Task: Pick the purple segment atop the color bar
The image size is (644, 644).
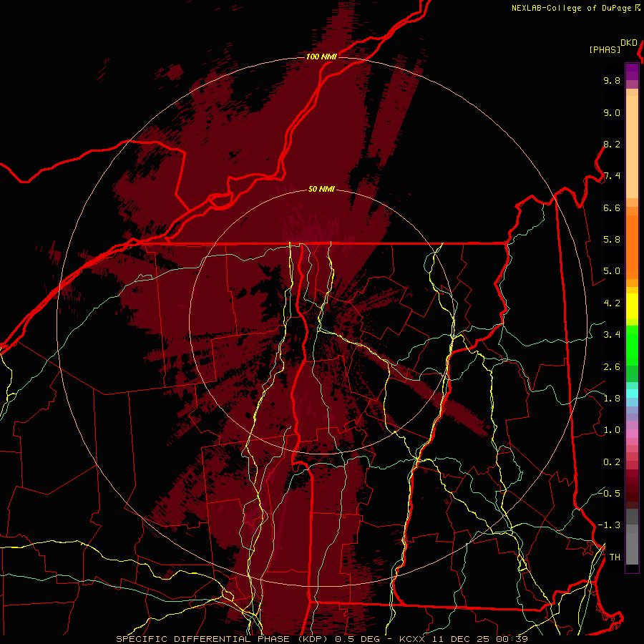Action: 632,72
